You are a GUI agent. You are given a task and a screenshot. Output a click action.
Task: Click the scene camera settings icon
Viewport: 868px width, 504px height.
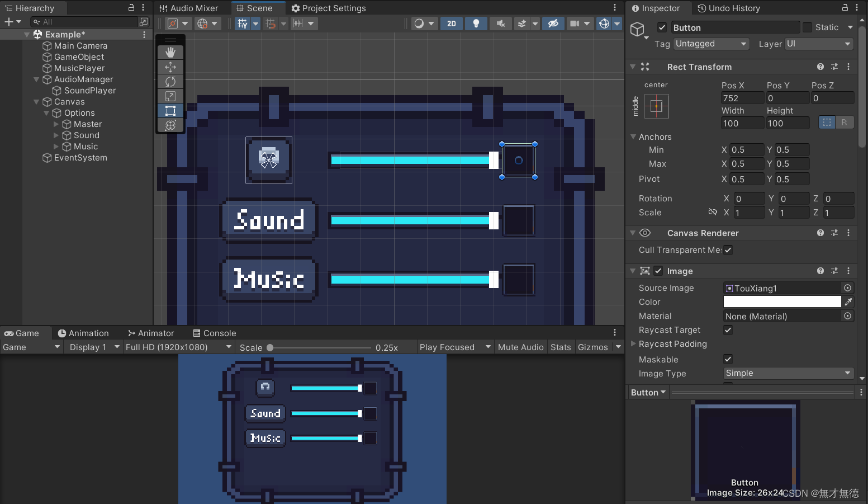(x=575, y=23)
